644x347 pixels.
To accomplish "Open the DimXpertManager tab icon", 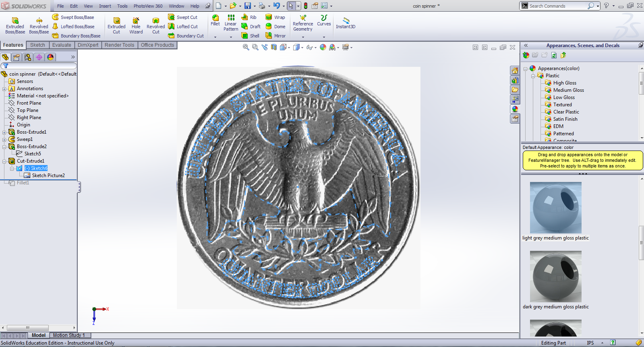I will pyautogui.click(x=39, y=57).
